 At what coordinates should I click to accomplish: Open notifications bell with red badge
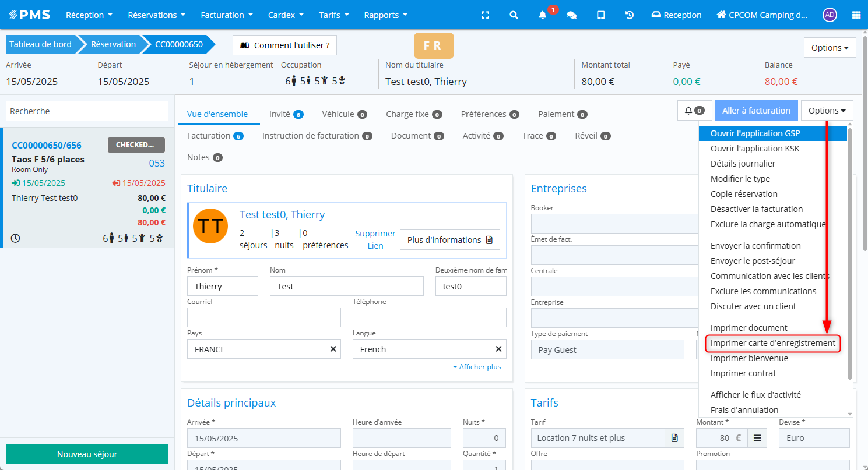click(543, 15)
